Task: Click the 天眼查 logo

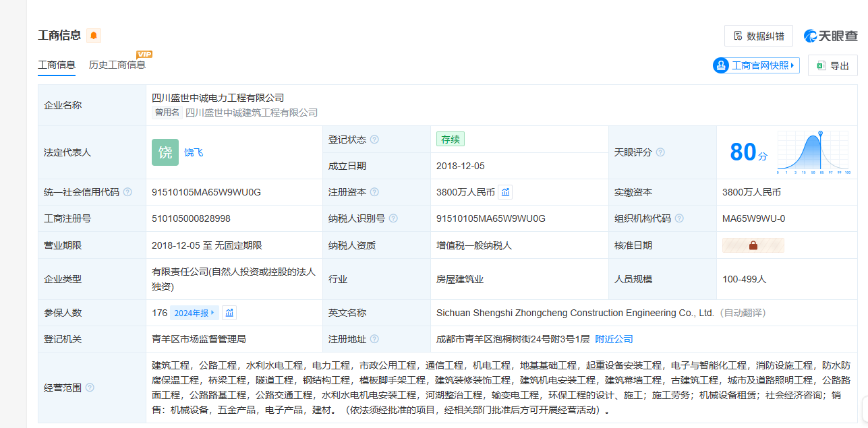Action: (830, 36)
